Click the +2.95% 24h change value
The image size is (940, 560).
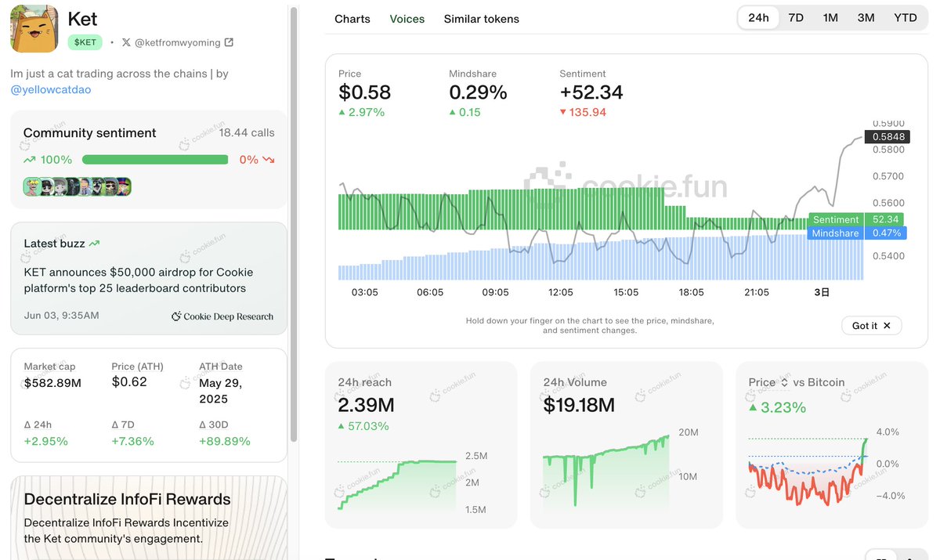tap(45, 441)
